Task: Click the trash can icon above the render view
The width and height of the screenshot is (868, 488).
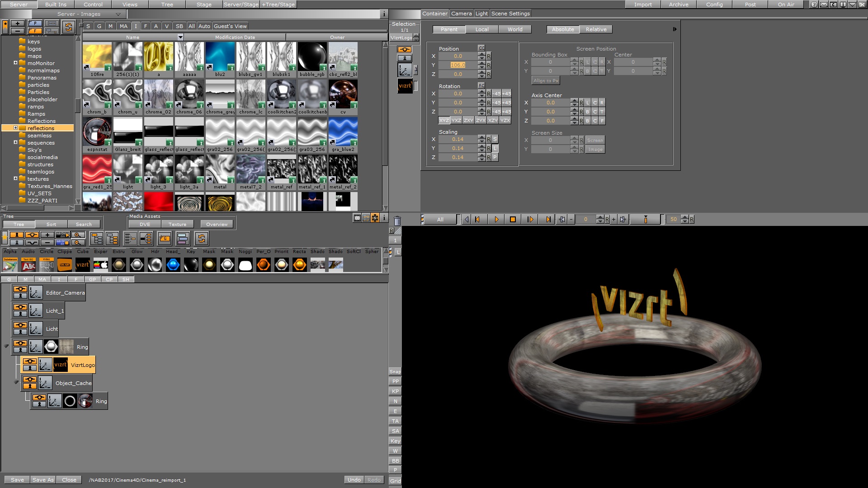Action: click(397, 221)
